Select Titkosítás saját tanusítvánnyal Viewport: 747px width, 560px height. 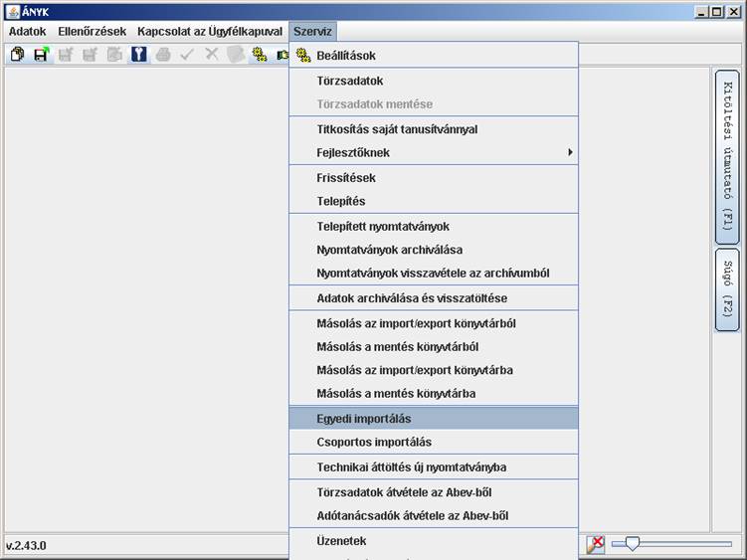click(x=434, y=129)
